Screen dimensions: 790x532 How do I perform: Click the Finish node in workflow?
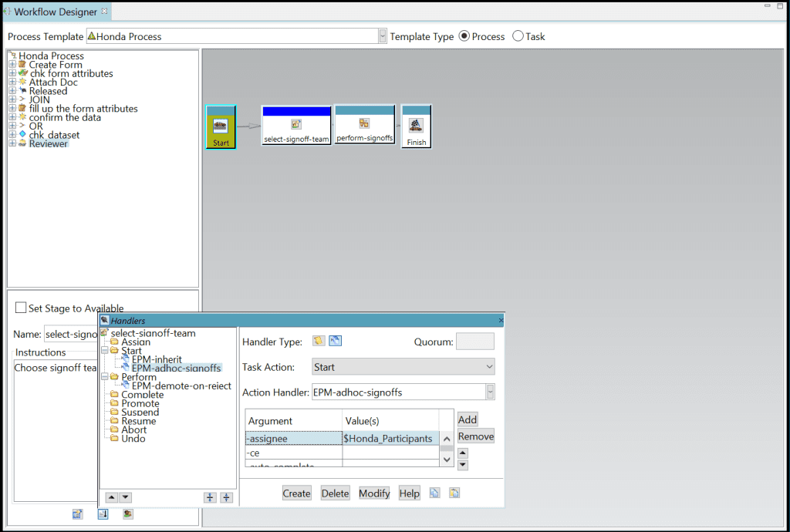tap(416, 126)
